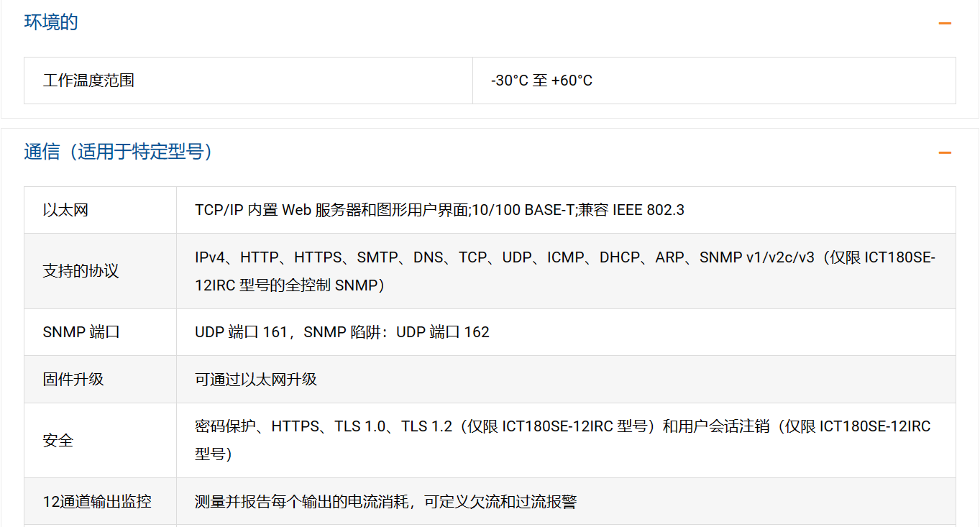
Task: Click the -30°C 至 +60°C value
Action: click(541, 81)
